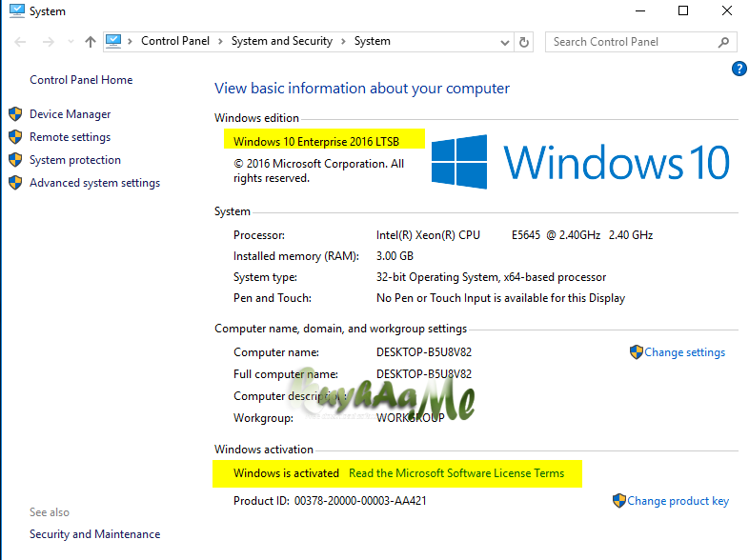Minimize the System window
Image resolution: width=749 pixels, height=560 pixels.
pyautogui.click(x=640, y=10)
